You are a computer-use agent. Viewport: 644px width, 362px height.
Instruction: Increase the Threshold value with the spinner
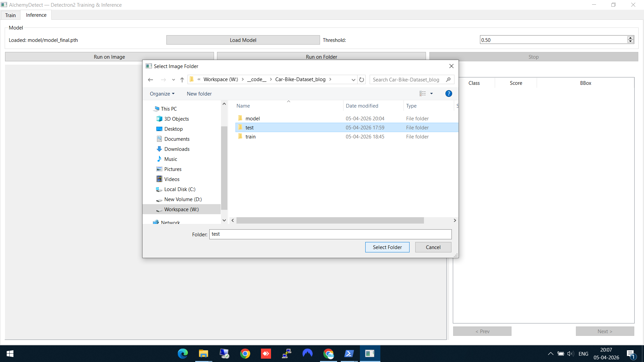(x=631, y=38)
